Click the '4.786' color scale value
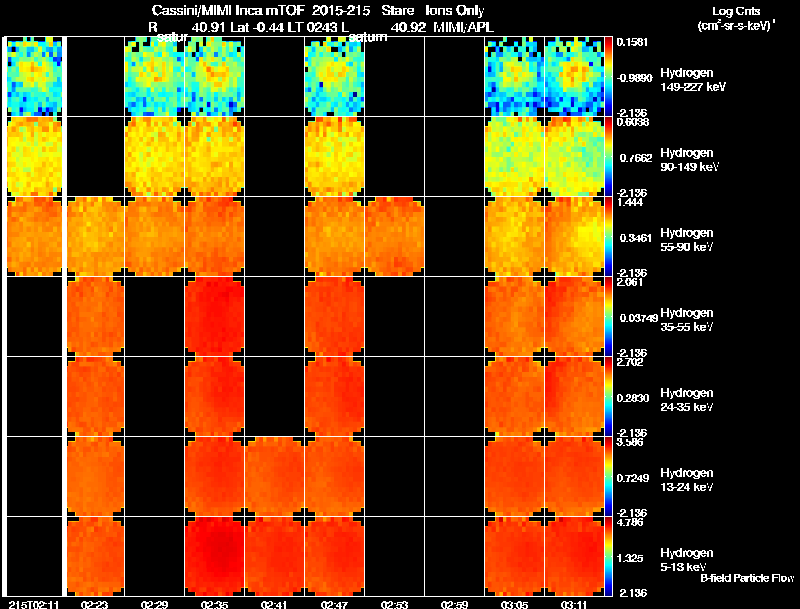 (x=630, y=522)
